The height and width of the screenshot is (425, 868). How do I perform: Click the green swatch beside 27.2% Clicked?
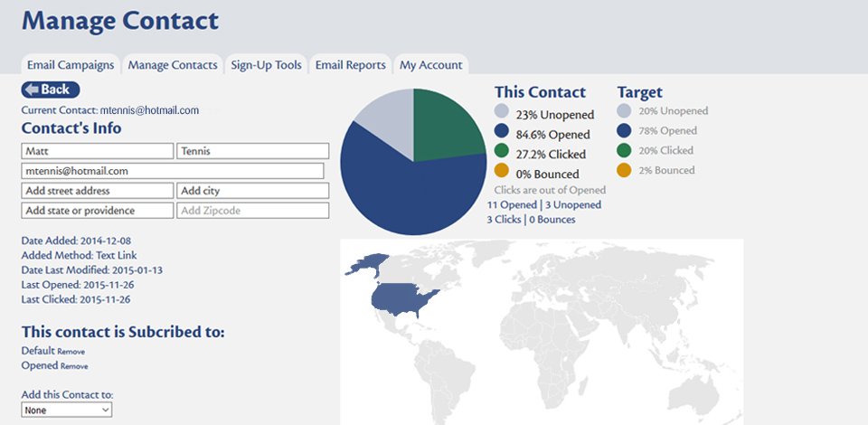tap(502, 150)
